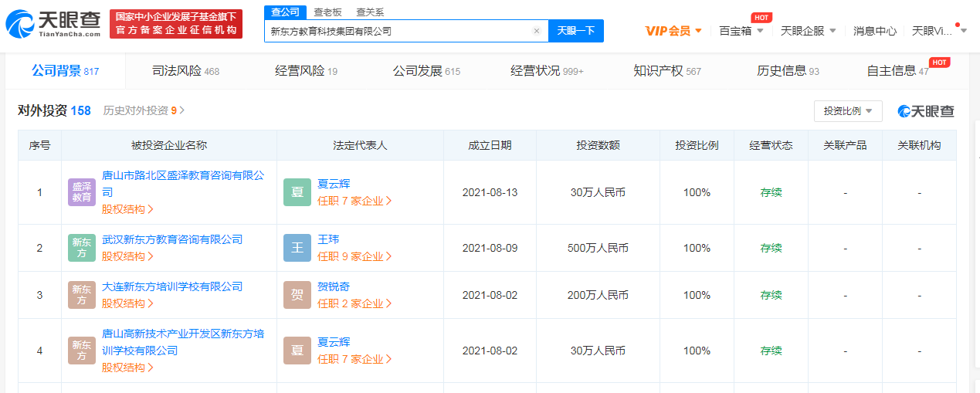Click the TianYanCha logo in header
The height and width of the screenshot is (393, 980).
[x=53, y=24]
